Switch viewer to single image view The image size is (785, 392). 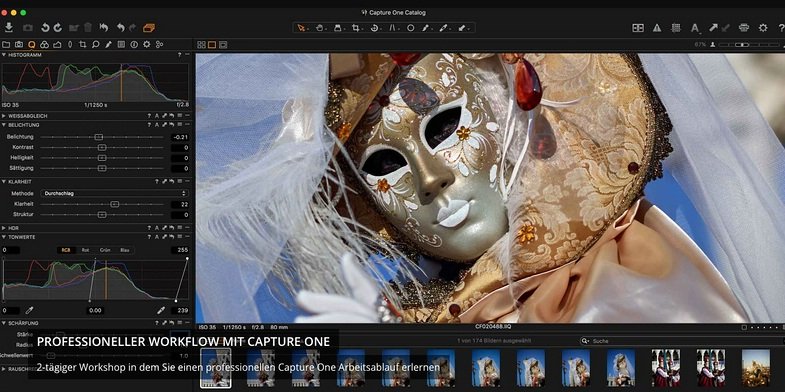coord(212,45)
